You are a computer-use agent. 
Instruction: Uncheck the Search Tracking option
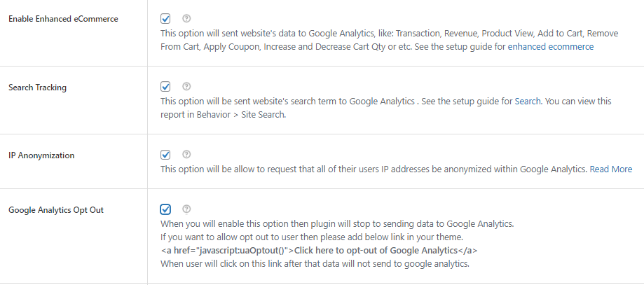(x=165, y=87)
